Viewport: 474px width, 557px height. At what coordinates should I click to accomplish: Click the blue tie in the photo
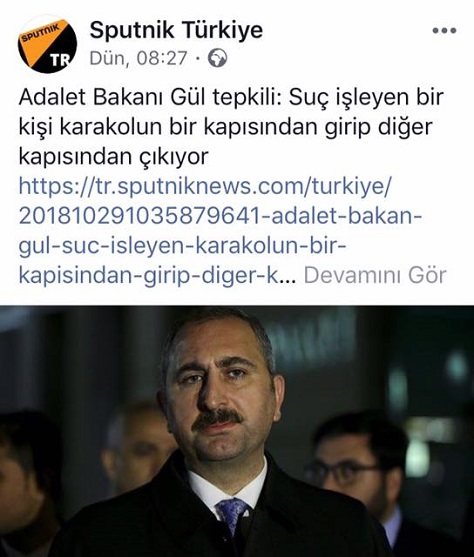(232, 515)
